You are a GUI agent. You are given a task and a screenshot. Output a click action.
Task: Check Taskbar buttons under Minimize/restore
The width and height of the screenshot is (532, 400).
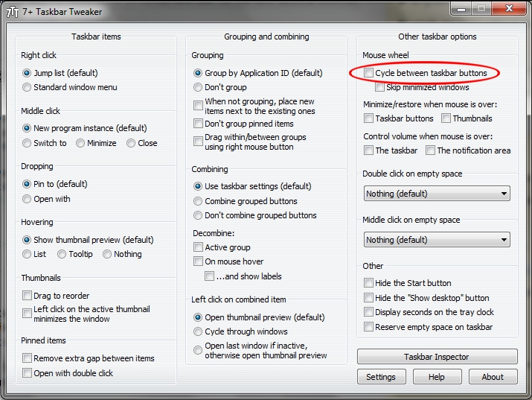point(368,118)
